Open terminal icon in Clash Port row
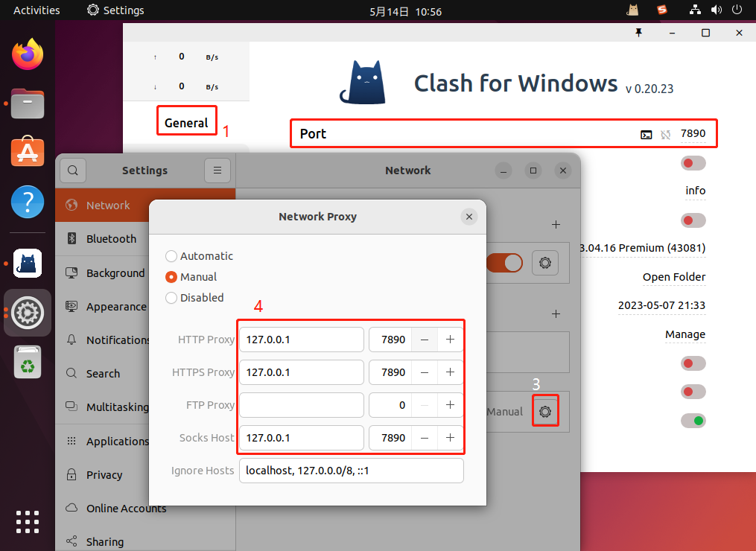The width and height of the screenshot is (756, 551). (x=646, y=135)
